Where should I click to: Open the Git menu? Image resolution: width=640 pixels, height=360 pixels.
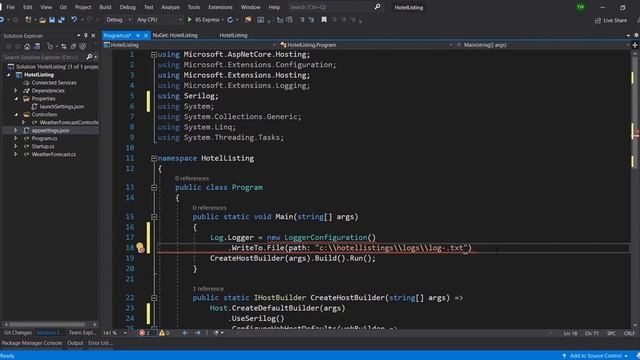pyautogui.click(x=63, y=7)
